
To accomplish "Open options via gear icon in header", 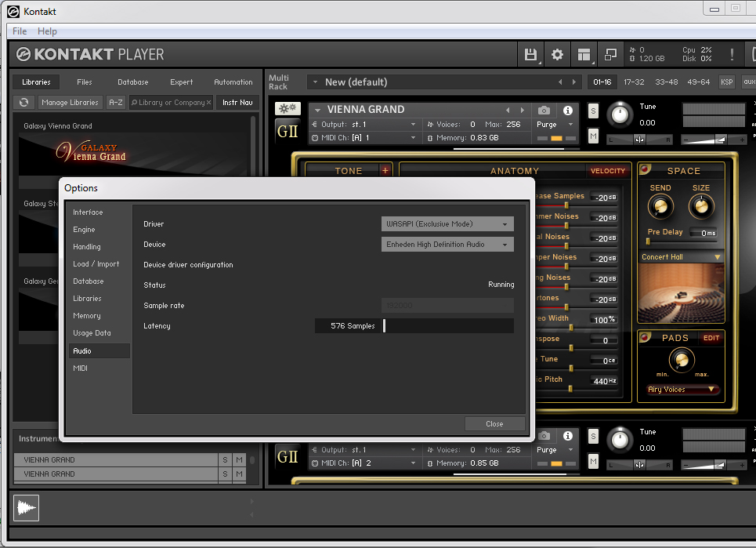I will tap(557, 55).
